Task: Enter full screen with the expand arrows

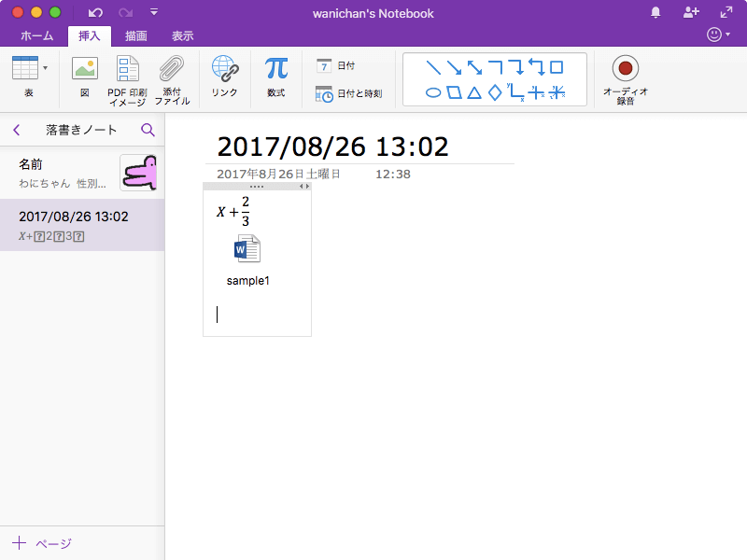Action: click(726, 12)
